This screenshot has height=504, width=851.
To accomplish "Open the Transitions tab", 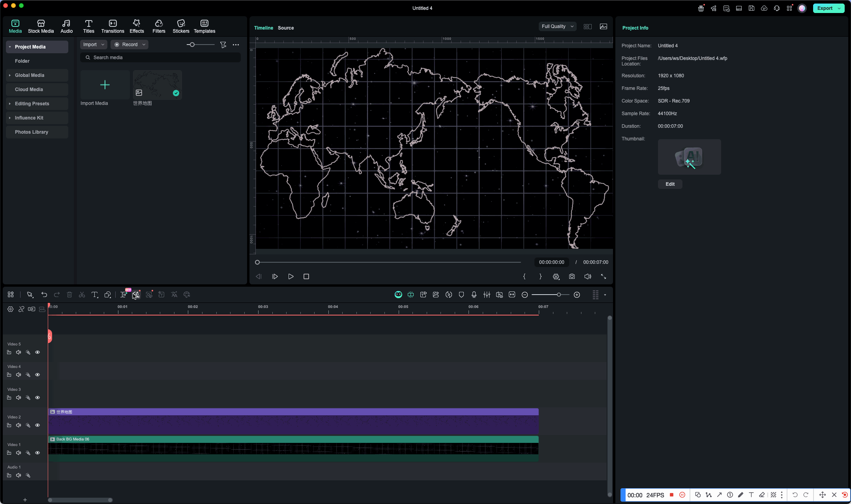I will tap(112, 26).
